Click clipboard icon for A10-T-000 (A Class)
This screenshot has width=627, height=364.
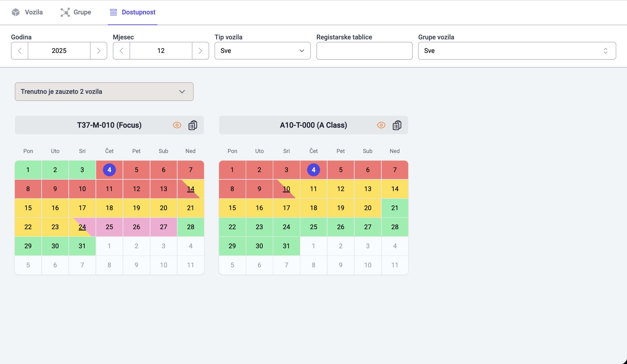point(397,125)
